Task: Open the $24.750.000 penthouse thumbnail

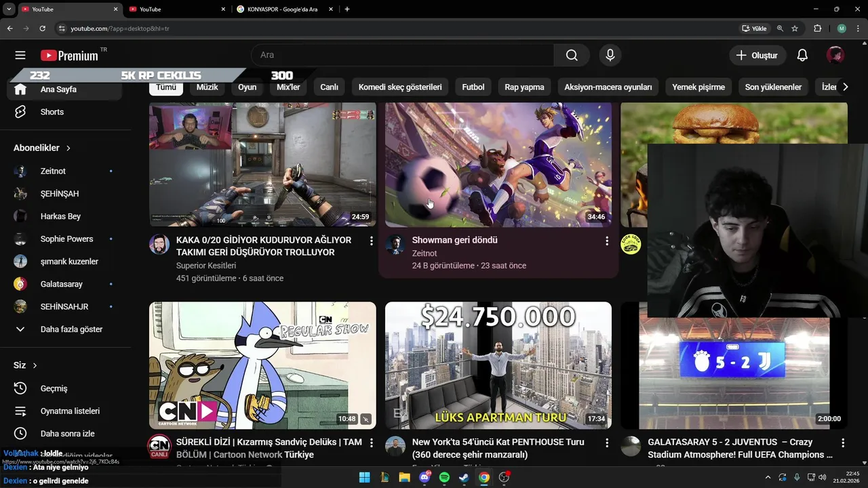Action: point(498,365)
